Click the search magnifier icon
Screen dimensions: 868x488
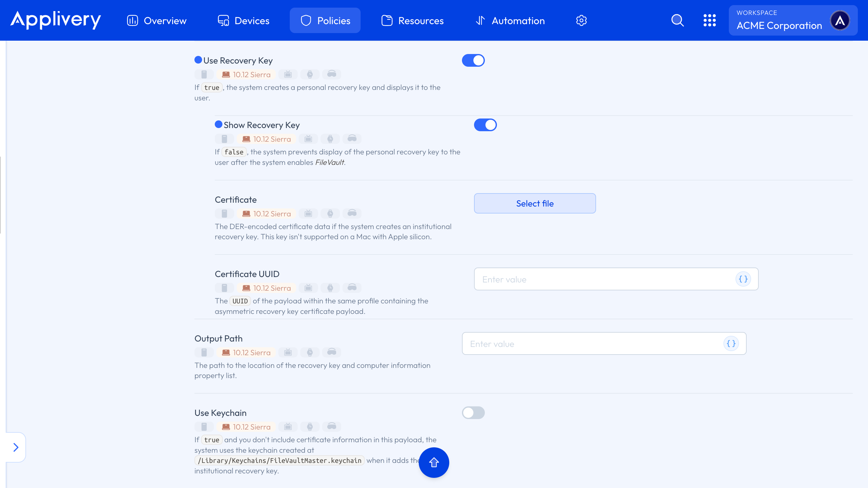click(677, 21)
